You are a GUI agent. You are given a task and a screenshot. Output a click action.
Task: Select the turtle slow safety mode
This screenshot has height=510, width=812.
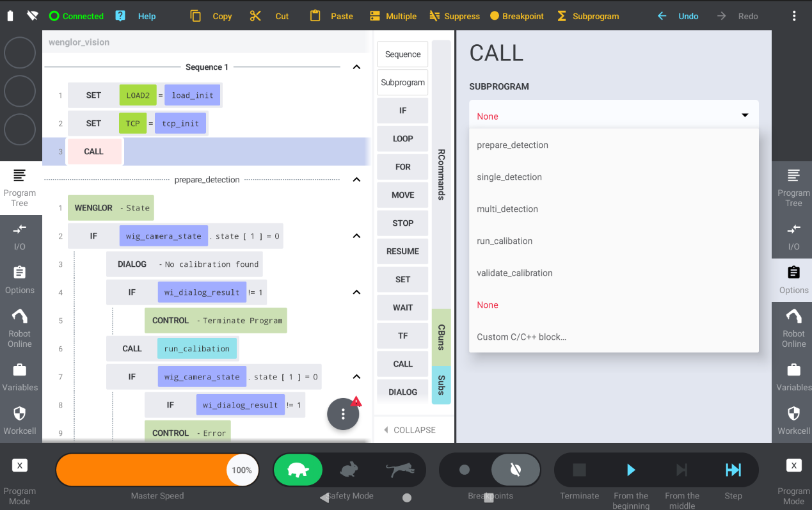pyautogui.click(x=298, y=470)
